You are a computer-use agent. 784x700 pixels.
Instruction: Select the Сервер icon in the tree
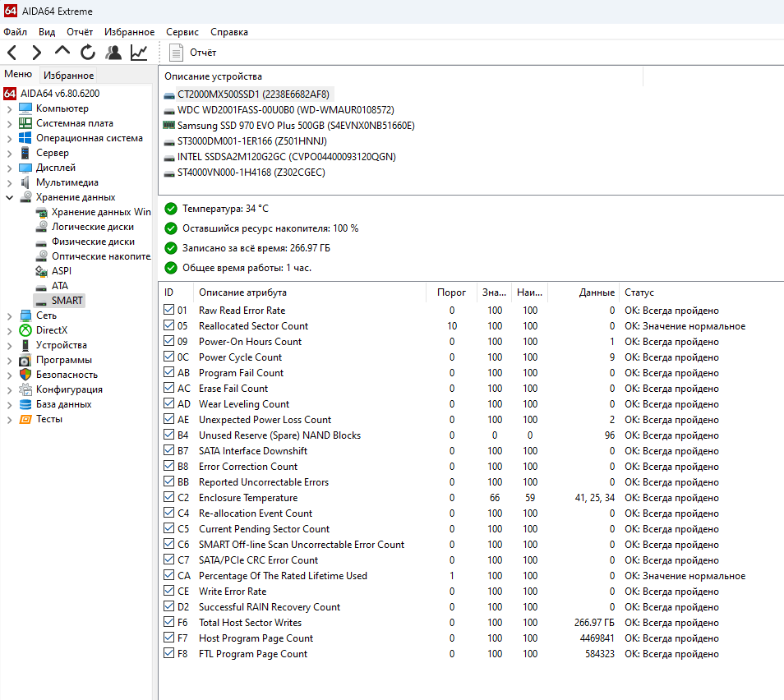(25, 153)
